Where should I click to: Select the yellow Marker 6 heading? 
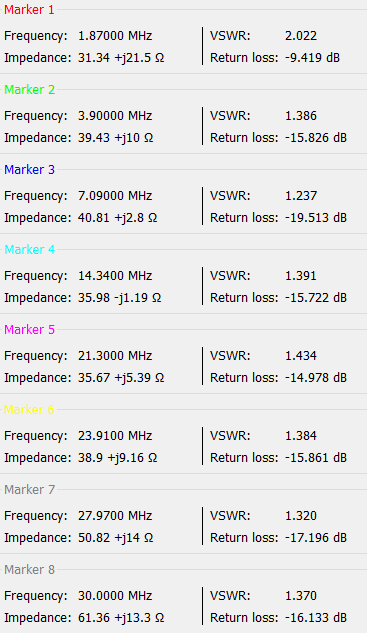(x=29, y=409)
